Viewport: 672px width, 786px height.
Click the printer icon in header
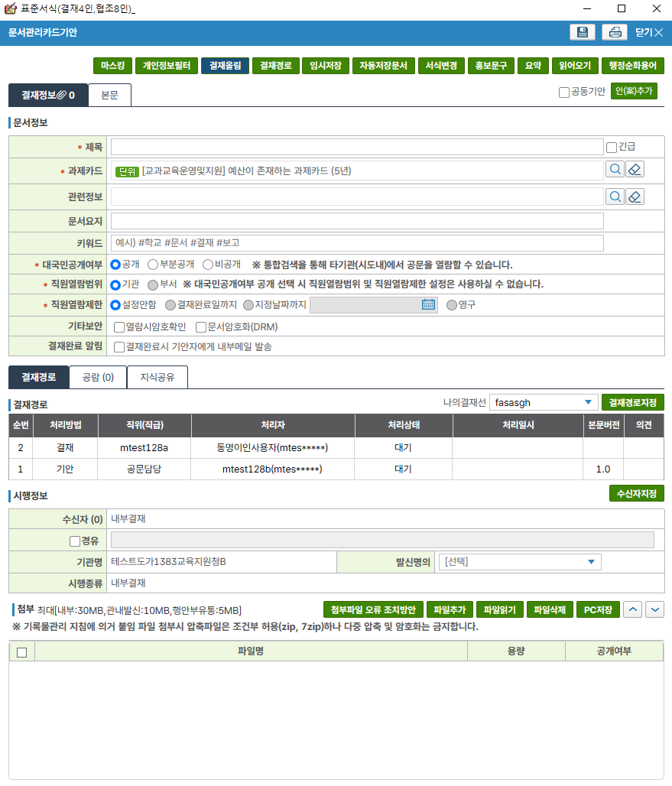pos(615,32)
